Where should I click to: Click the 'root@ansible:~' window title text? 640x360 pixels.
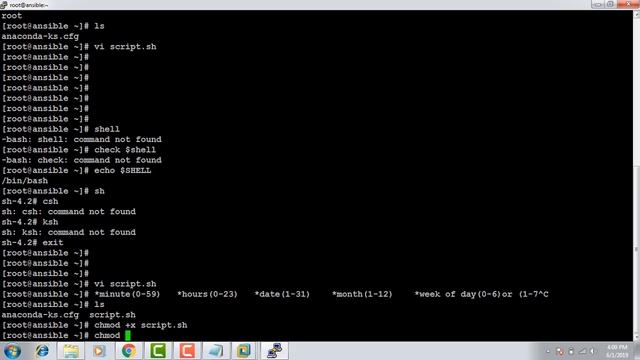[x=29, y=5]
